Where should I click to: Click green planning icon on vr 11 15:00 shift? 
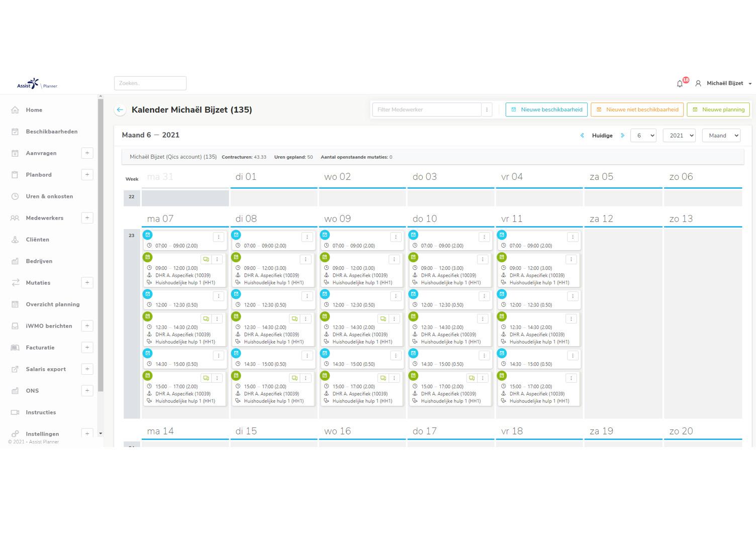(x=502, y=376)
